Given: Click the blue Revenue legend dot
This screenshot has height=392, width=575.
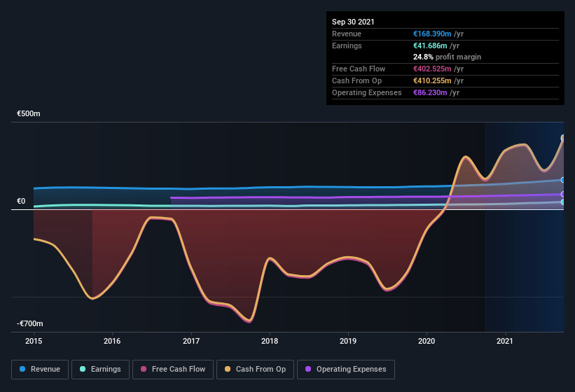Looking at the screenshot, I should click(22, 369).
